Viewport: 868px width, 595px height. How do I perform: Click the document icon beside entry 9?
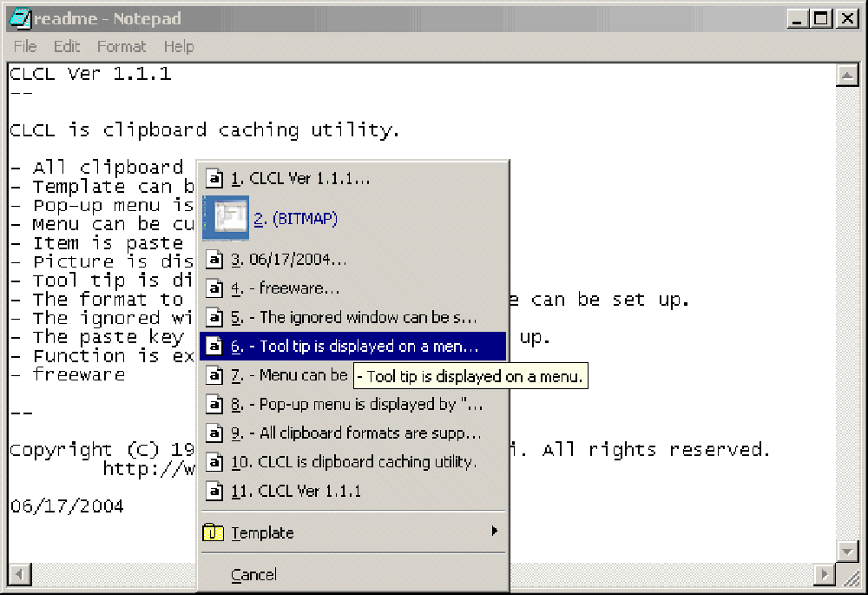point(214,433)
